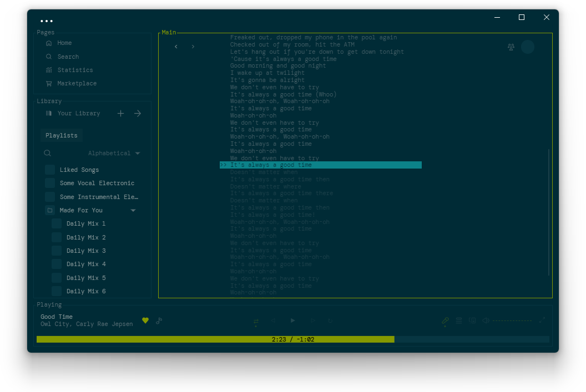
Task: Expand the library with the arrow icon
Action: [138, 114]
